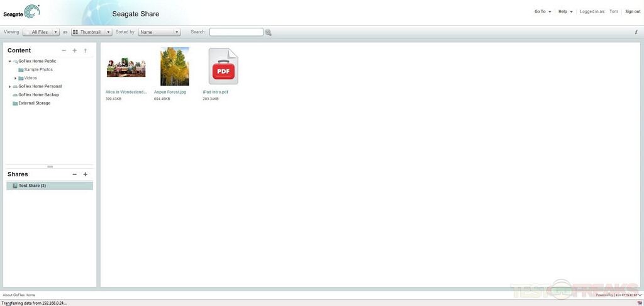Click the Seagate logo

(x=21, y=11)
